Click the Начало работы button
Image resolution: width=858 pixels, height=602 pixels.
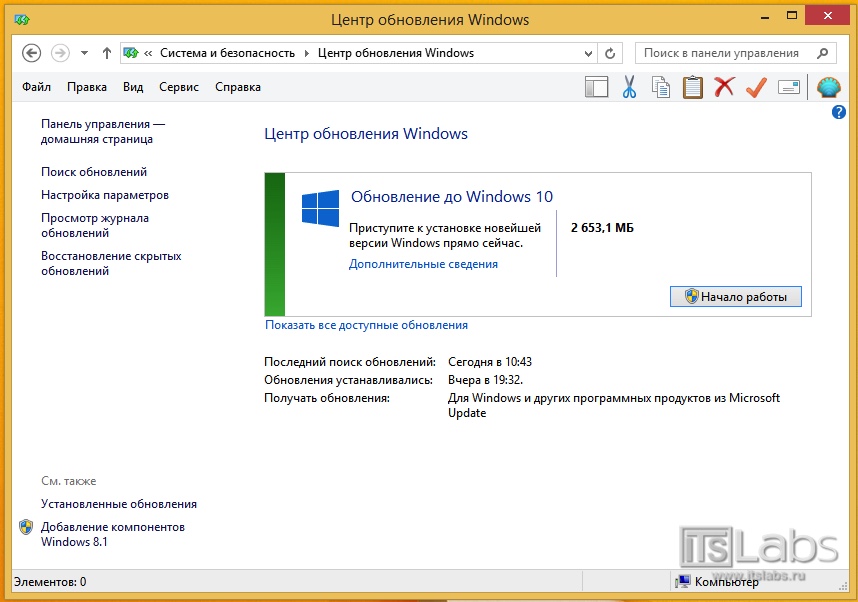(x=735, y=297)
